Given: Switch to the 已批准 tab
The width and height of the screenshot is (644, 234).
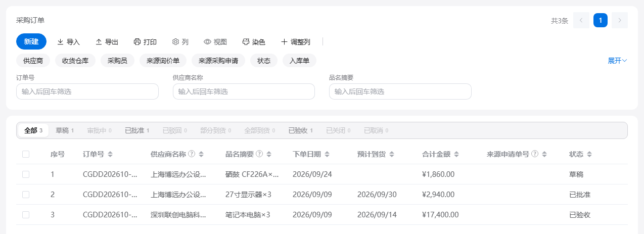Looking at the screenshot, I should tap(137, 130).
